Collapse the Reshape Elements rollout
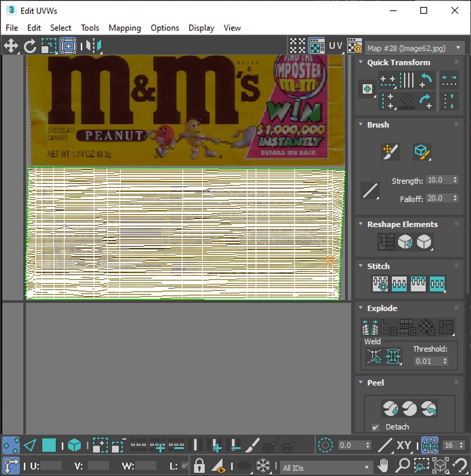471x476 pixels. pos(361,224)
